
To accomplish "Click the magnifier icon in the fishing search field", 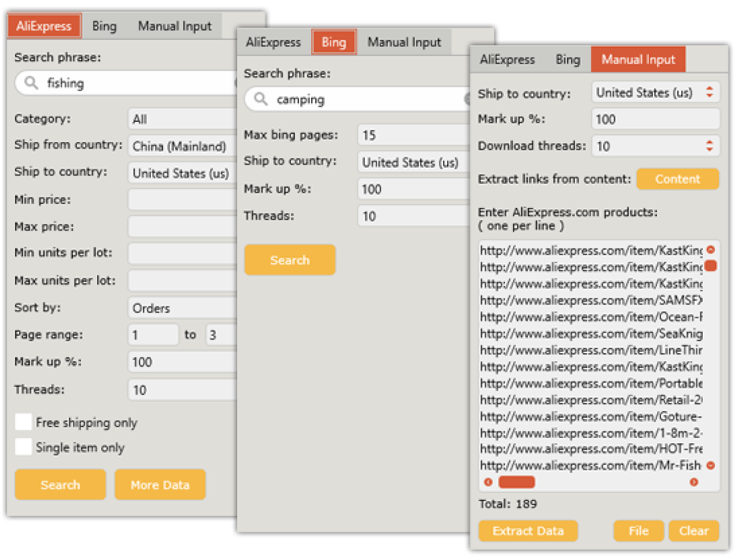I will [x=29, y=83].
